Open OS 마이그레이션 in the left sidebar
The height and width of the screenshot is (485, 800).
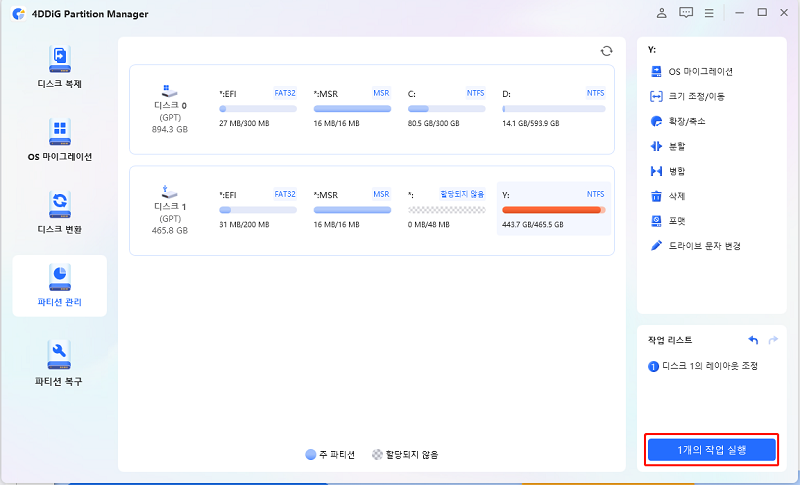60,140
